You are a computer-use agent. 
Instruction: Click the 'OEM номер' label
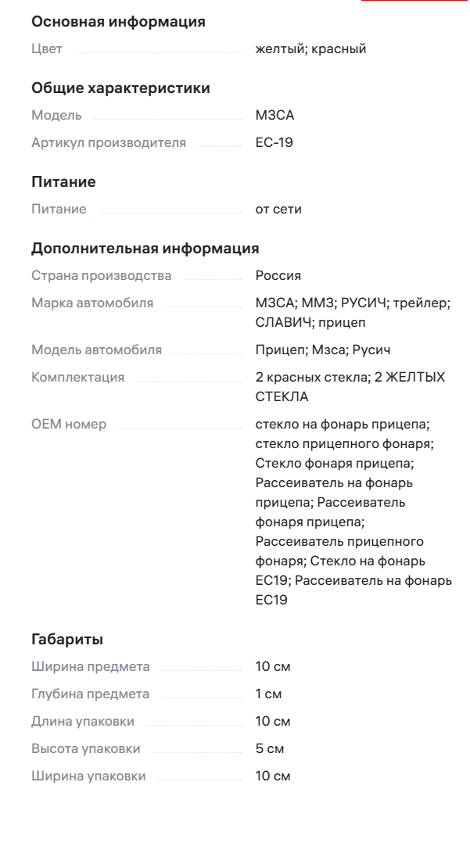69,424
